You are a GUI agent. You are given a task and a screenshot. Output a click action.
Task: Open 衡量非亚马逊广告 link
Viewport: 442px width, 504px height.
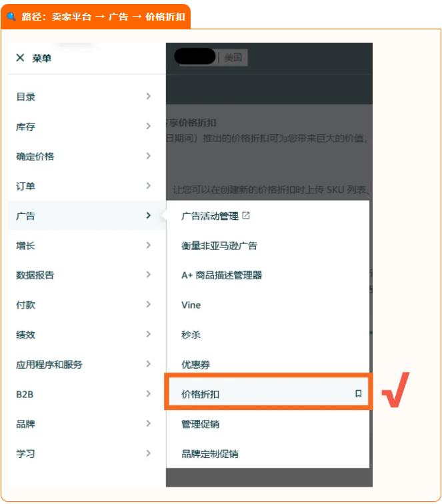coord(219,246)
